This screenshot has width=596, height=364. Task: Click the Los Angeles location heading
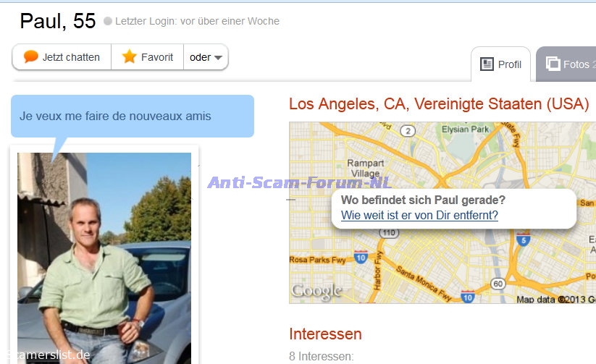[x=439, y=103]
